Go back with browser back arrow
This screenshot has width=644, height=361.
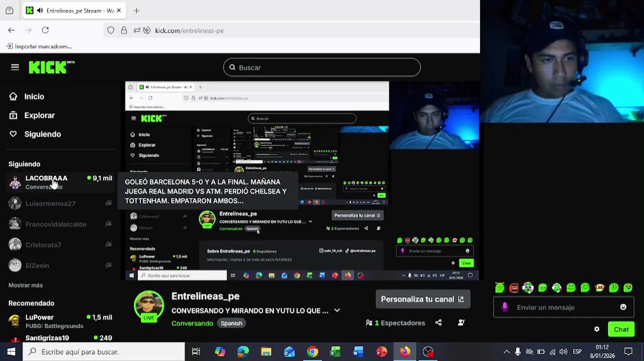tap(11, 30)
